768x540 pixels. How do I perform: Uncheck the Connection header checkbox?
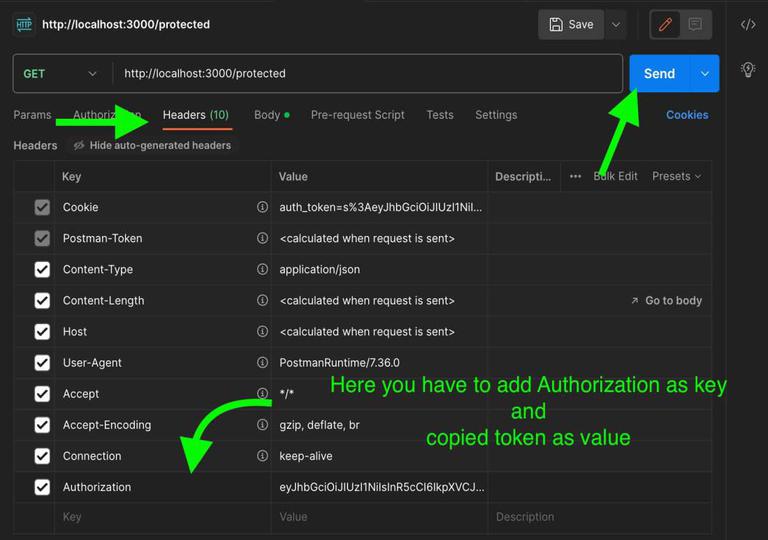click(42, 456)
